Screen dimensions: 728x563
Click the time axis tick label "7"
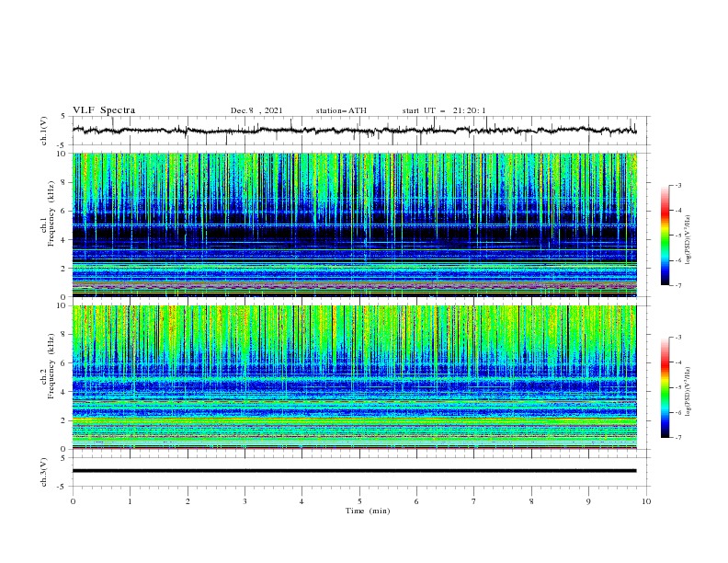click(x=474, y=501)
